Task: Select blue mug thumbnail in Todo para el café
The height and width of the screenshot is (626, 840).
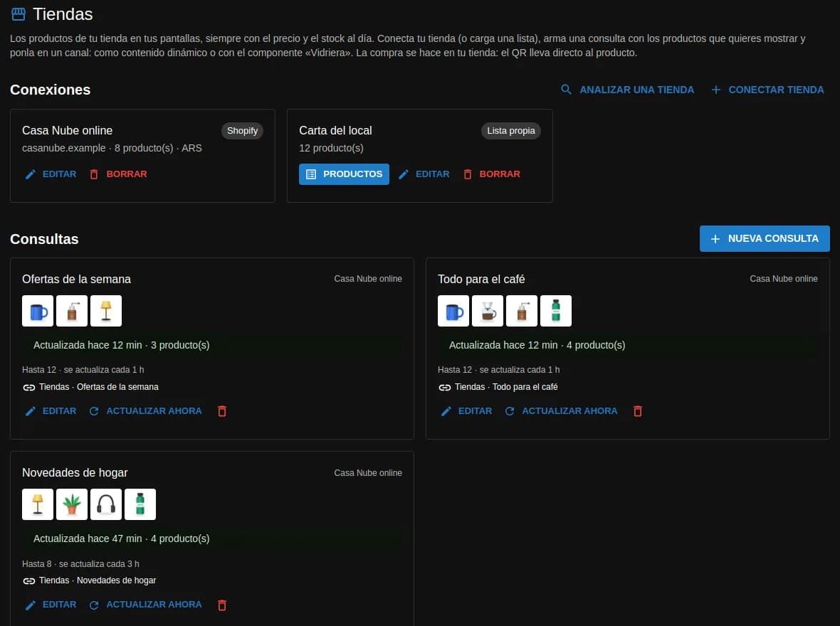Action: pos(453,311)
